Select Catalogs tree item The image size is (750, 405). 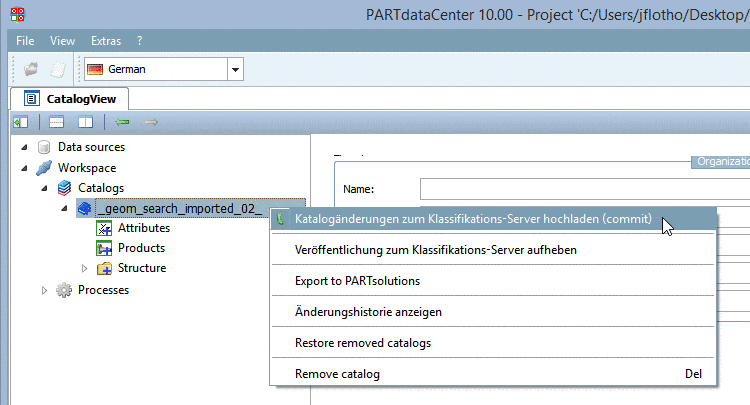pyautogui.click(x=101, y=188)
